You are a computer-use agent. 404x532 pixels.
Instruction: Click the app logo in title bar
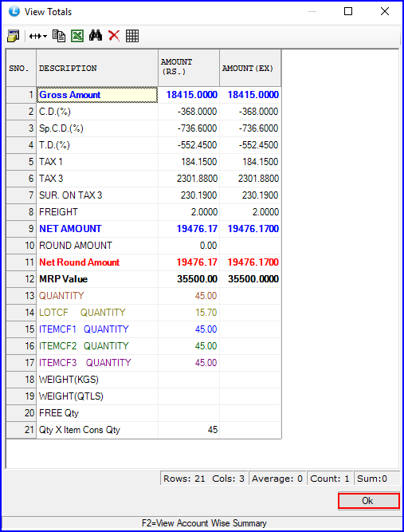tap(14, 12)
